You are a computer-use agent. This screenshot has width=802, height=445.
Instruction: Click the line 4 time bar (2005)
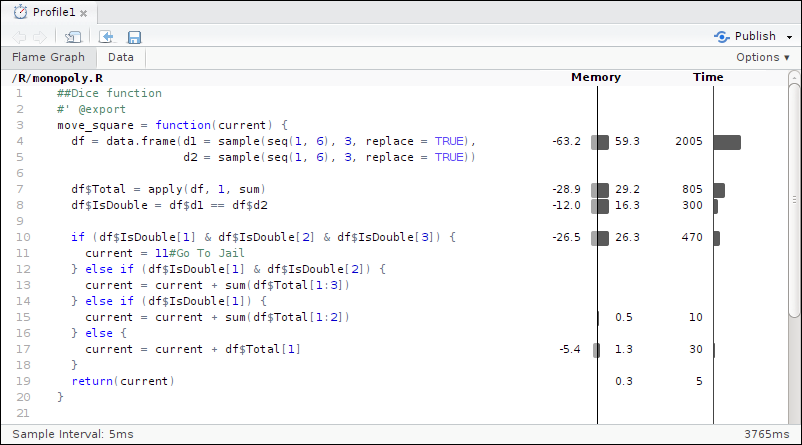coord(727,142)
